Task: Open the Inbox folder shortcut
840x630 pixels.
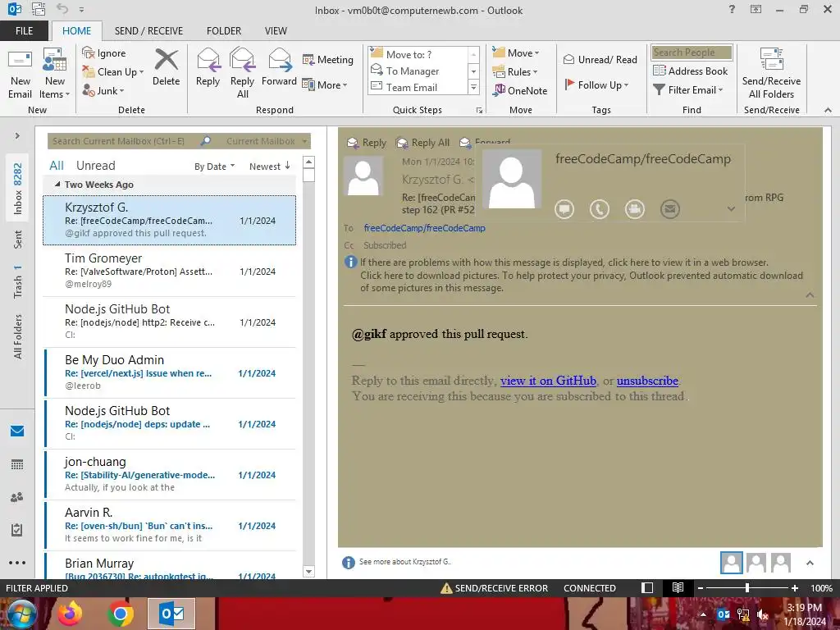Action: pyautogui.click(x=18, y=188)
